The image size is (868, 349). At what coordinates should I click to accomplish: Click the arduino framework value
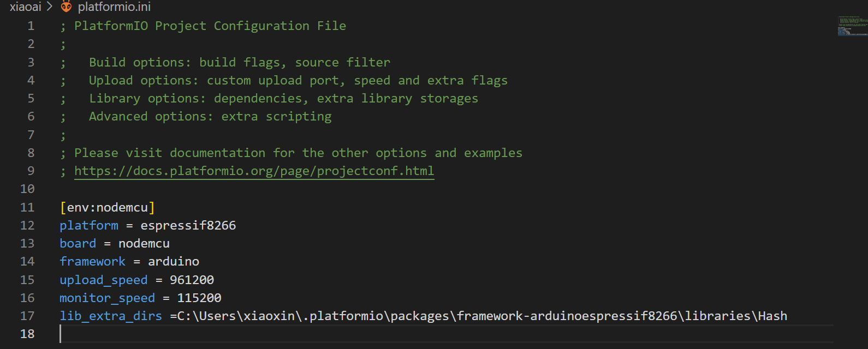[174, 261]
